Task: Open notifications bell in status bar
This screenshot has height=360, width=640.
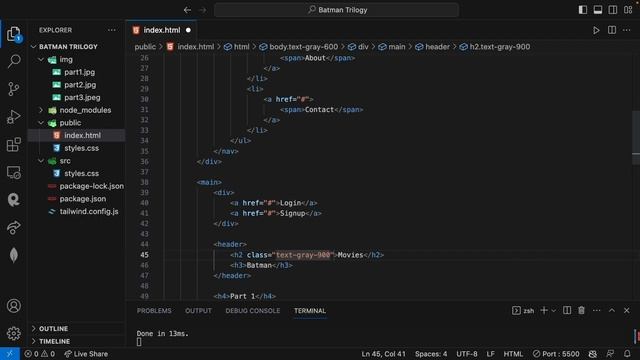Action: point(627,354)
